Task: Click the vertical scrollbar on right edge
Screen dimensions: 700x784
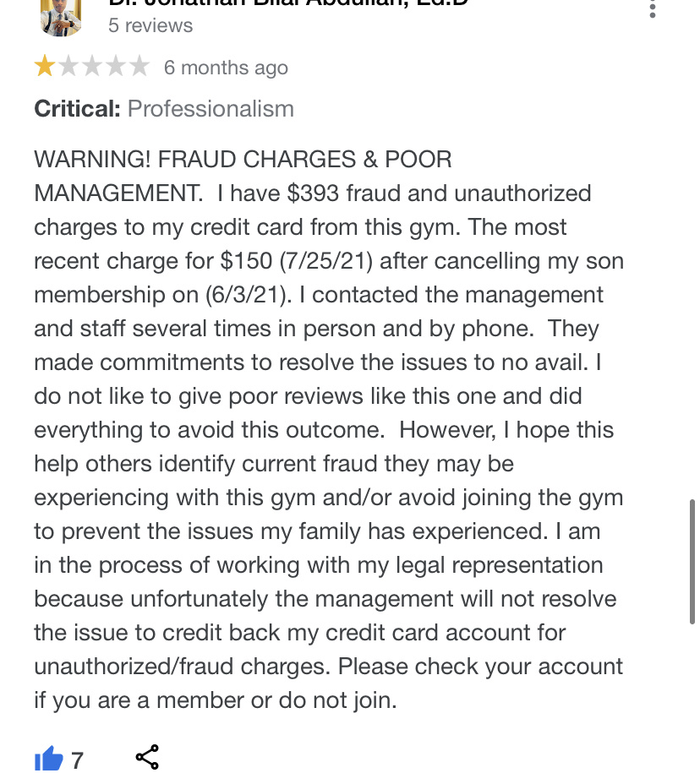Action: [692, 562]
